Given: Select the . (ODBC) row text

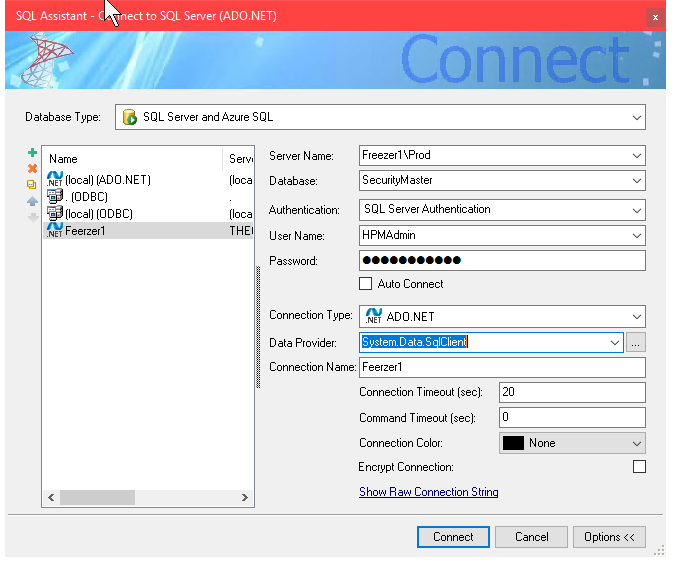Looking at the screenshot, I should (x=86, y=197).
